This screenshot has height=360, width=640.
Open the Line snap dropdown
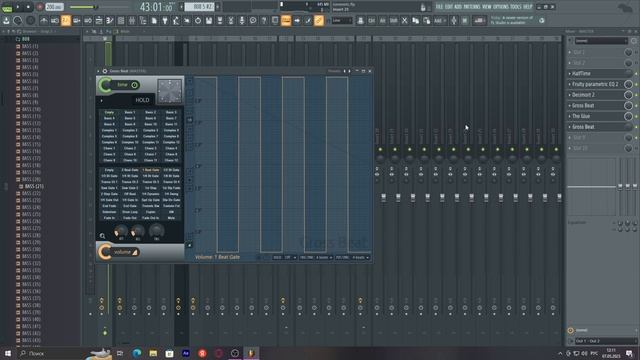coord(342,20)
